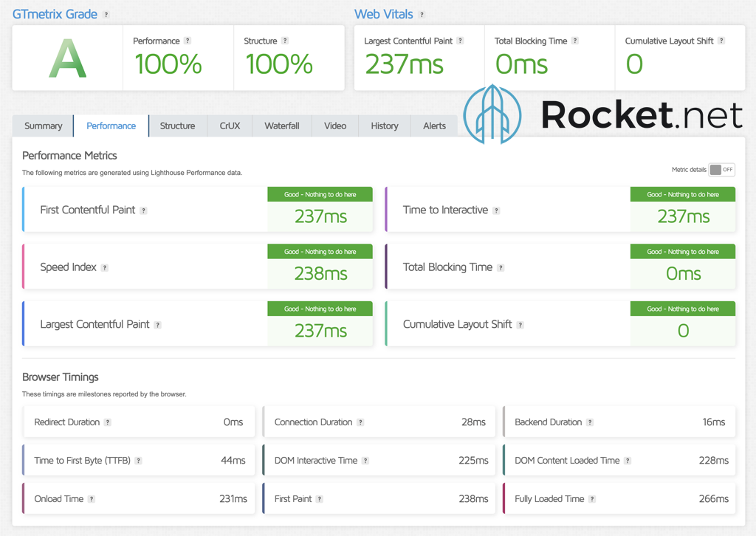
Task: Open the CrUX tab
Action: (230, 126)
